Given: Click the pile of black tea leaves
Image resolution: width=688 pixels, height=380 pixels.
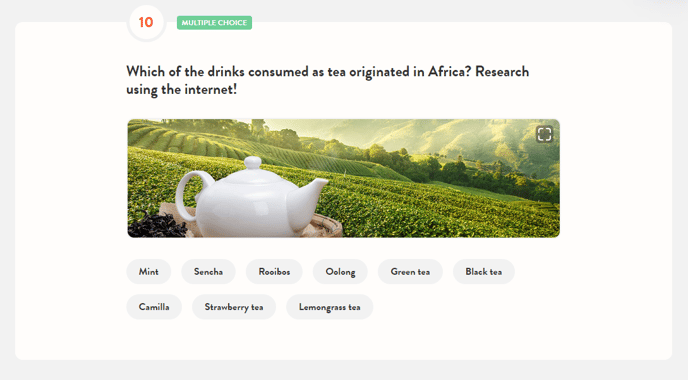Looking at the screenshot, I should (156, 226).
